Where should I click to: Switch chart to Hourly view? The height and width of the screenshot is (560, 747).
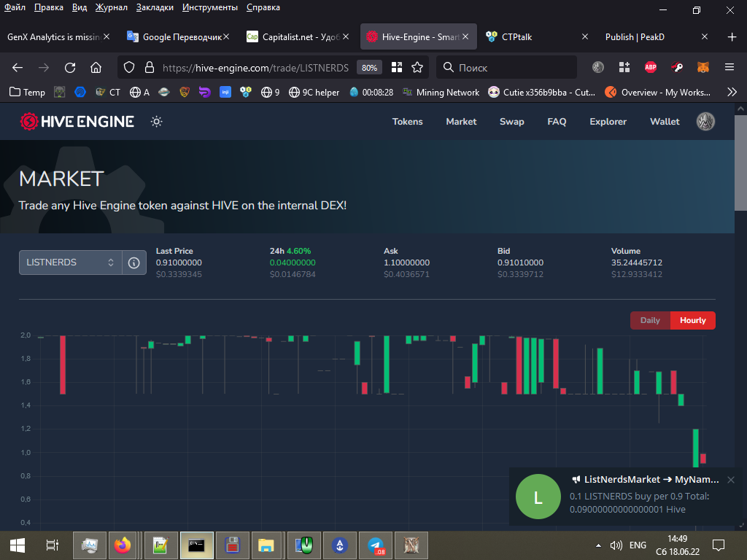[x=693, y=321]
